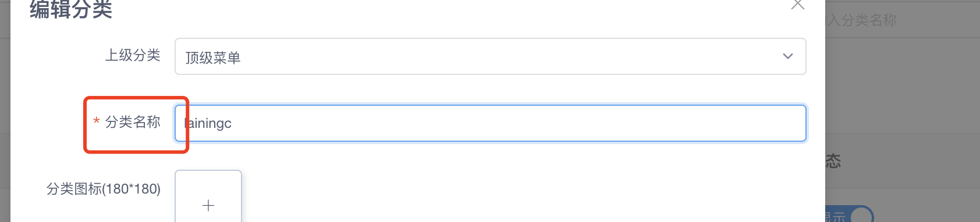
Task: Open the 顶级菜单 dropdown
Action: pos(490,56)
